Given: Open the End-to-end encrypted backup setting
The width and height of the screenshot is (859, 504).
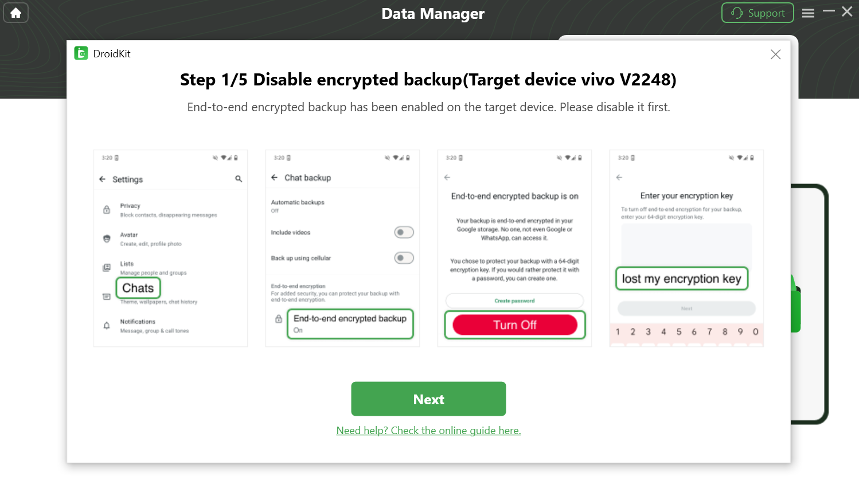Looking at the screenshot, I should 350,323.
